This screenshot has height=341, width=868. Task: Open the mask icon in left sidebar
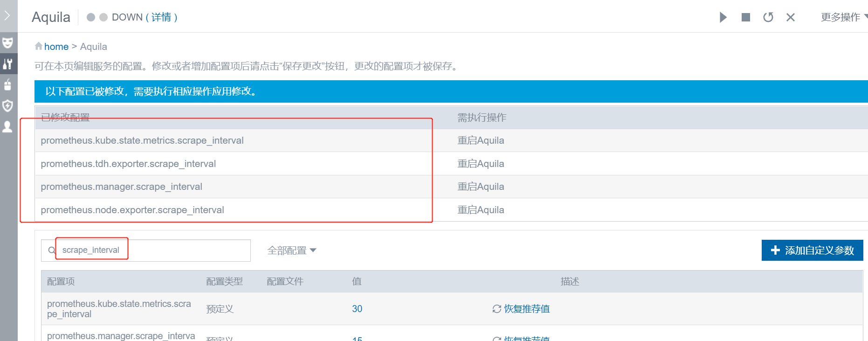7,43
